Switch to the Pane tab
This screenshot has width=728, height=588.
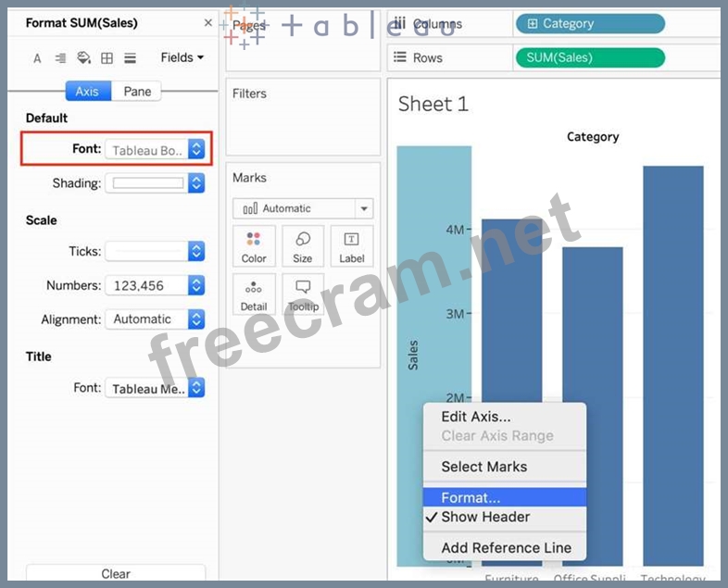point(137,92)
